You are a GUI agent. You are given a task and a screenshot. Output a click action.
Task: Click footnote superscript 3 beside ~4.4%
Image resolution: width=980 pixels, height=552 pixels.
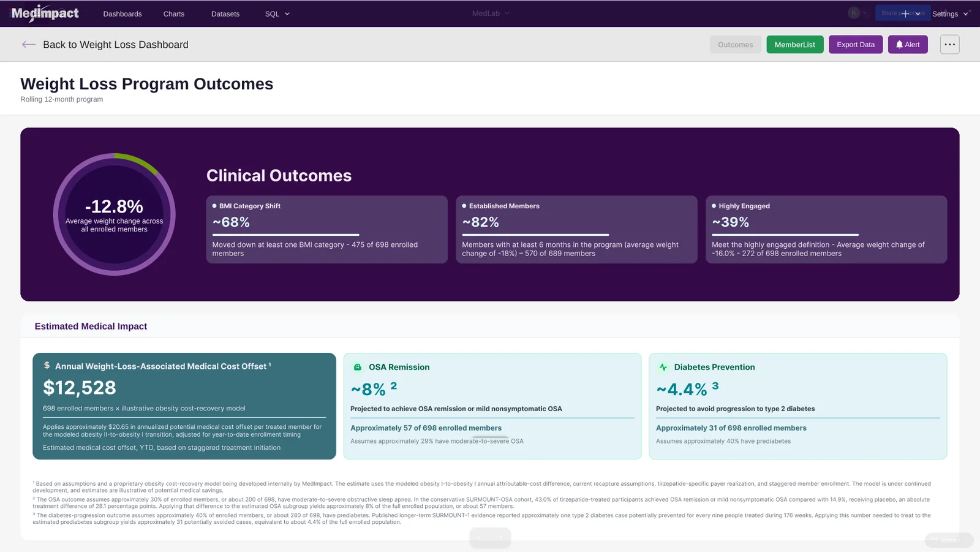tap(715, 385)
